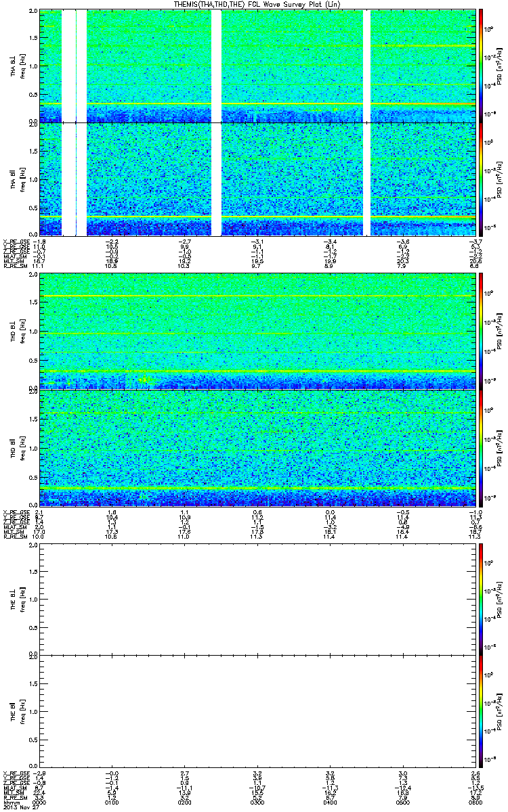This screenshot has width=508, height=812.
Task: Click the PSD color bar beside THA B-perpendicular
Action: click(x=482, y=66)
